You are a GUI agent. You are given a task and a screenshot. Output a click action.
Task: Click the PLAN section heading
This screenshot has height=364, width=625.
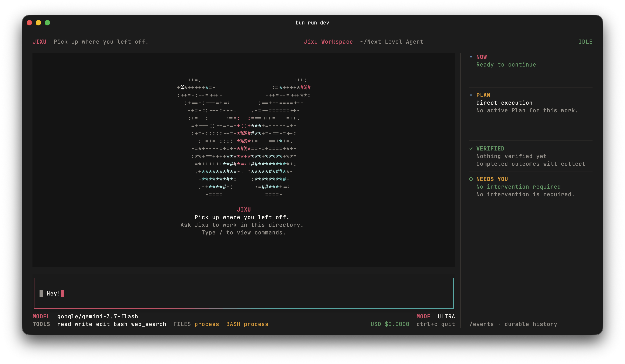point(483,95)
